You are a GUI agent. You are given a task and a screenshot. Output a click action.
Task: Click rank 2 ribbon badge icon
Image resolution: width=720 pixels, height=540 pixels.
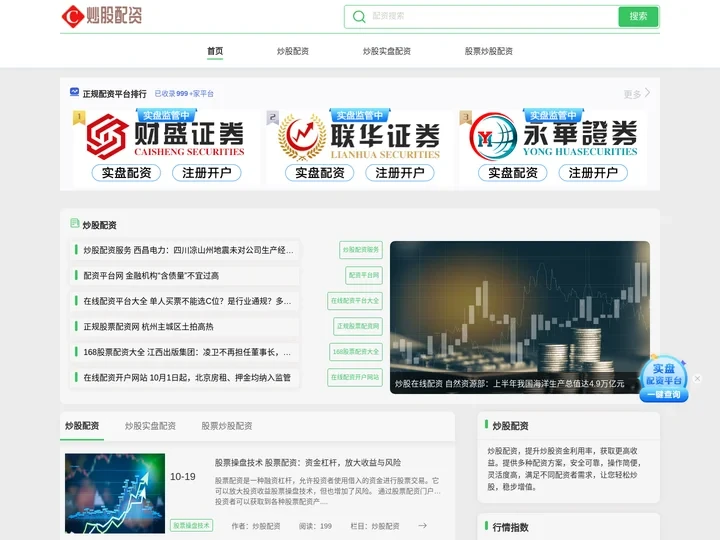[x=273, y=118]
